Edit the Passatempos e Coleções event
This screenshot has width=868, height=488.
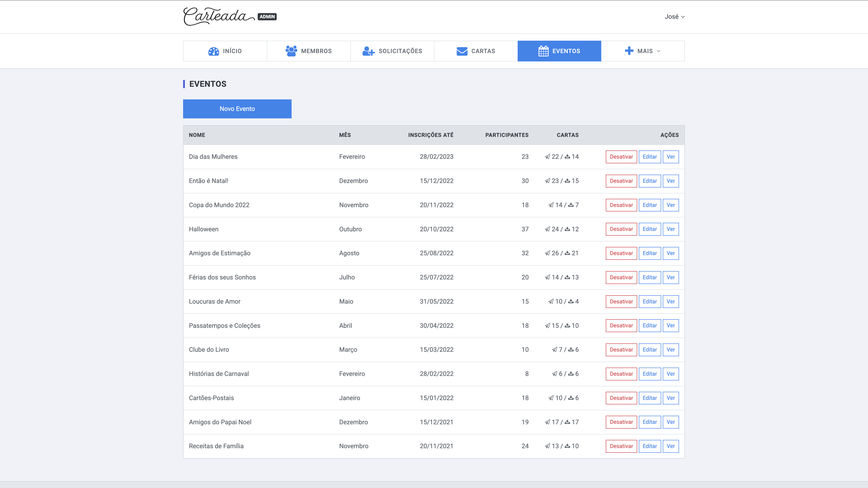[650, 326]
